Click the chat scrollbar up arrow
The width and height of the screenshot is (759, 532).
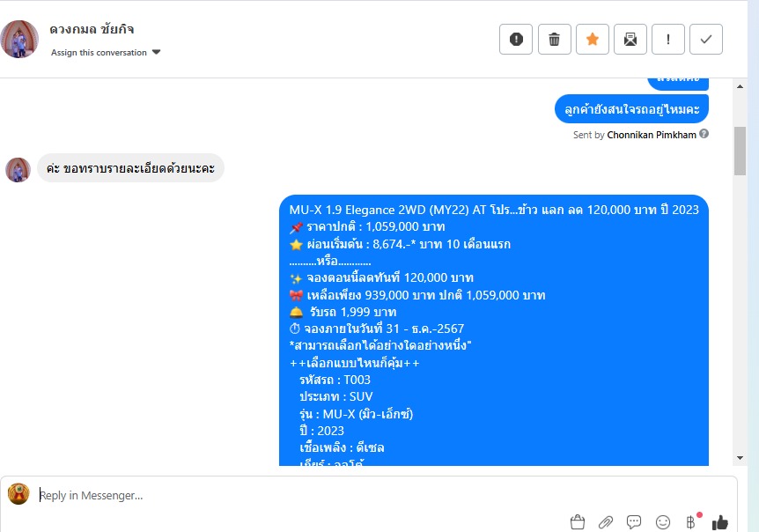[740, 86]
